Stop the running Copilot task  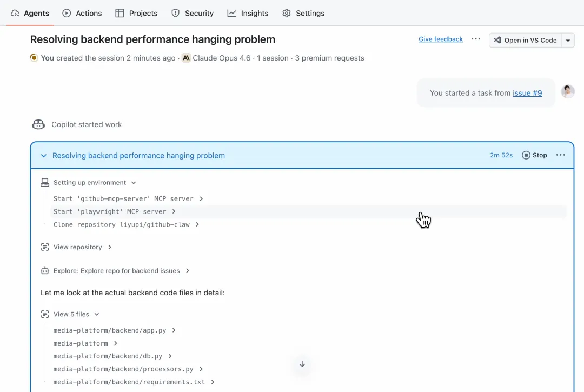534,155
